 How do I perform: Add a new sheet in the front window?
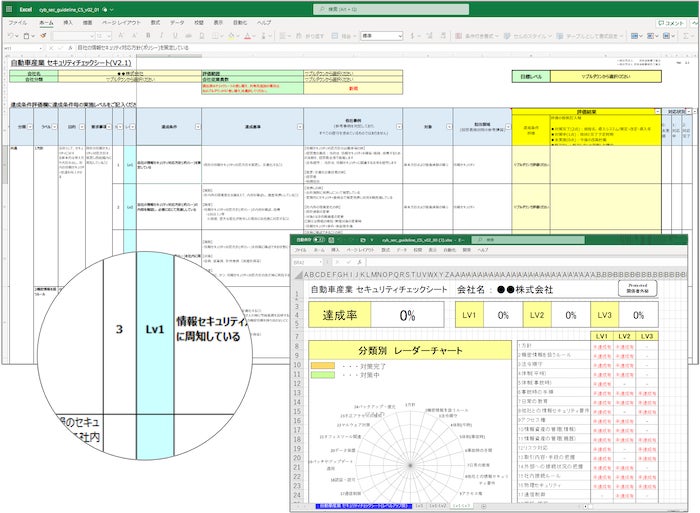(484, 506)
